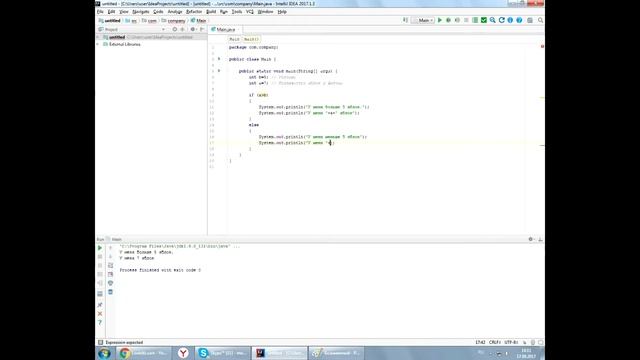Click the green checkmark toolbar icon
This screenshot has height=360, width=640.
pyautogui.click(x=484, y=20)
